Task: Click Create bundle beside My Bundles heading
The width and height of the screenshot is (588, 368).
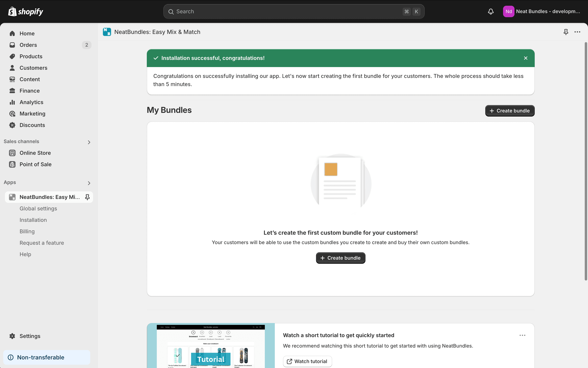Action: [510, 111]
